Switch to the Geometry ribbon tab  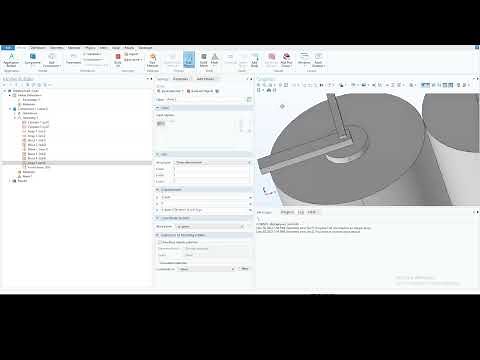tap(56, 48)
